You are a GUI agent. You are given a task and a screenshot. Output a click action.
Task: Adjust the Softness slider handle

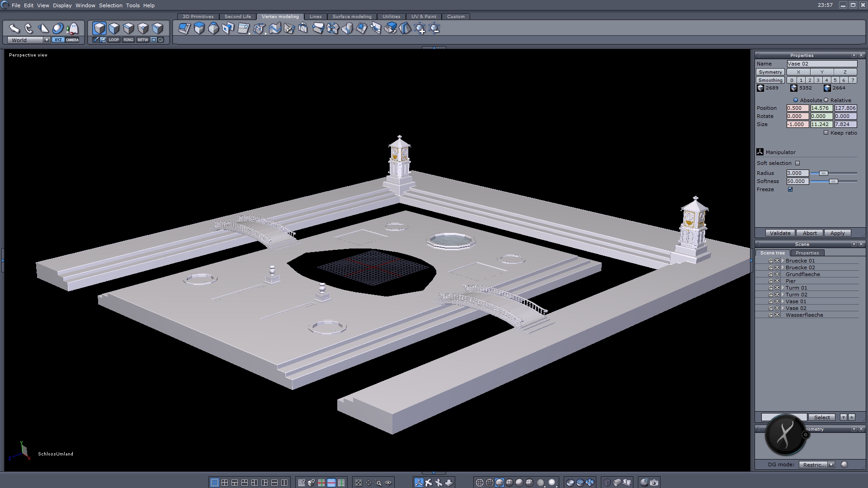[x=833, y=181]
